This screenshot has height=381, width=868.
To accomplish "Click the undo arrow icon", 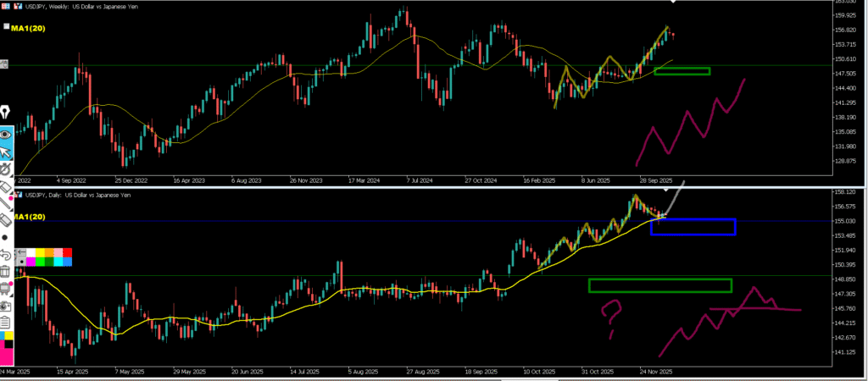I will [6, 254].
